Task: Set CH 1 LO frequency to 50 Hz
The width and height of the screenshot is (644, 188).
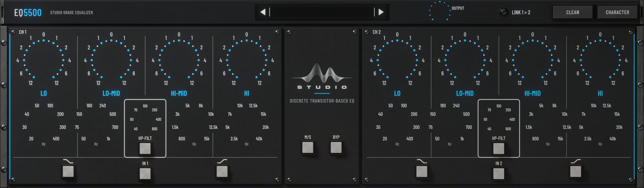Action: (x=37, y=105)
